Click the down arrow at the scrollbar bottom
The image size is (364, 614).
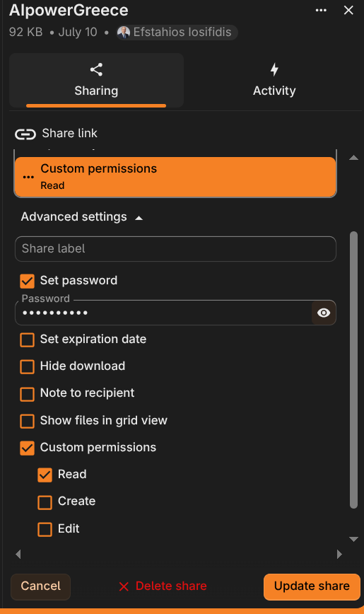[x=354, y=539]
